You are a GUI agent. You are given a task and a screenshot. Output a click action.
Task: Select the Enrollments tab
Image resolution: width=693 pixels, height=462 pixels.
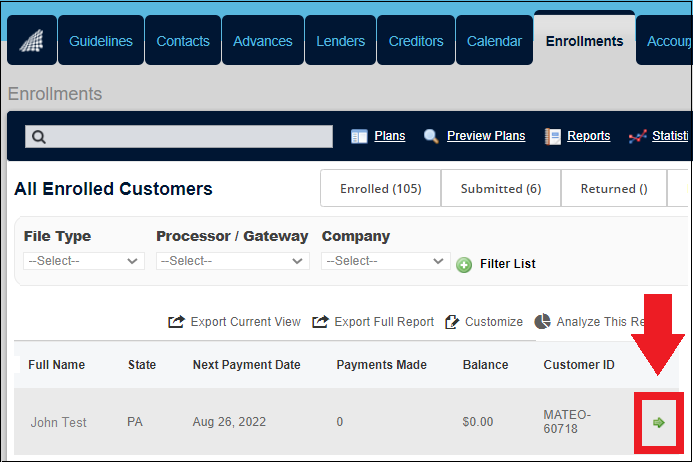(584, 41)
